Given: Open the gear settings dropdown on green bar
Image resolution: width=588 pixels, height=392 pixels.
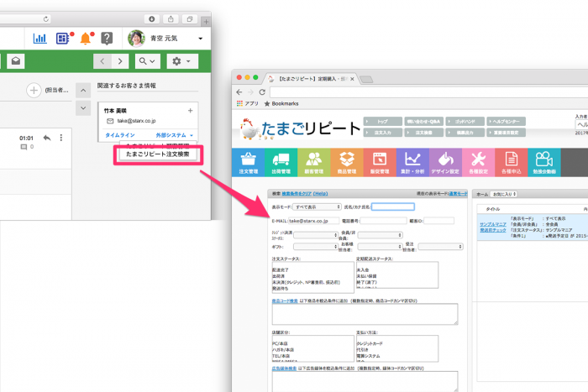Looking at the screenshot, I should [182, 61].
